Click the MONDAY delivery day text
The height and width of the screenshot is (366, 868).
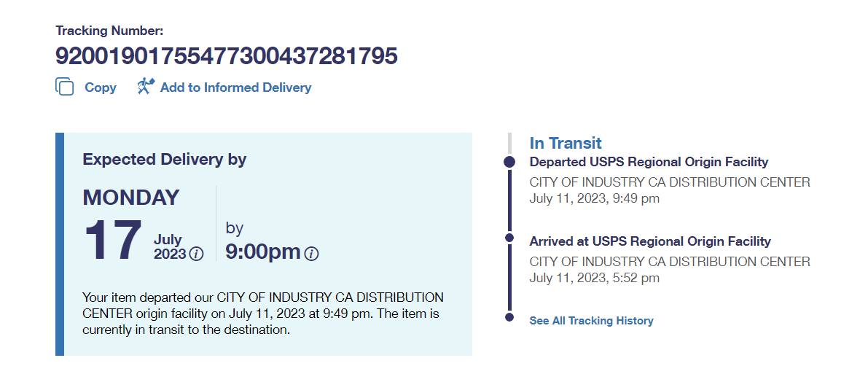(x=131, y=198)
